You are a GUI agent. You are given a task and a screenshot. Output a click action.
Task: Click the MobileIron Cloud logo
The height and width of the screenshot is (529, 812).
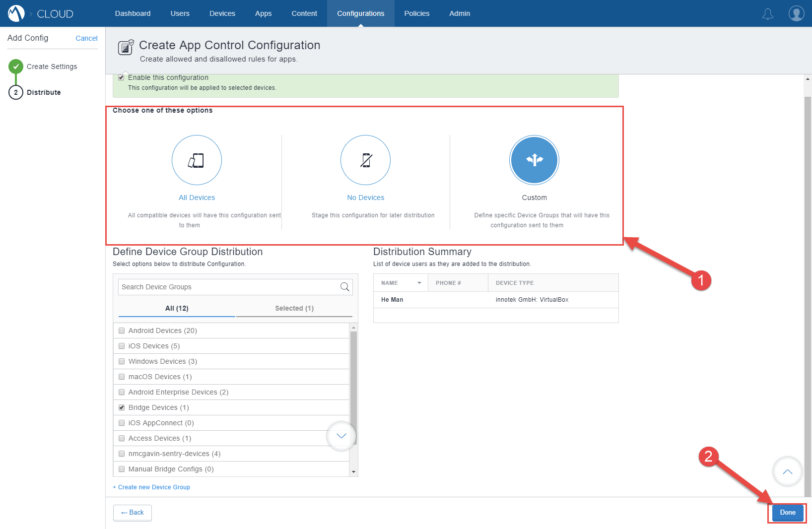tap(16, 13)
